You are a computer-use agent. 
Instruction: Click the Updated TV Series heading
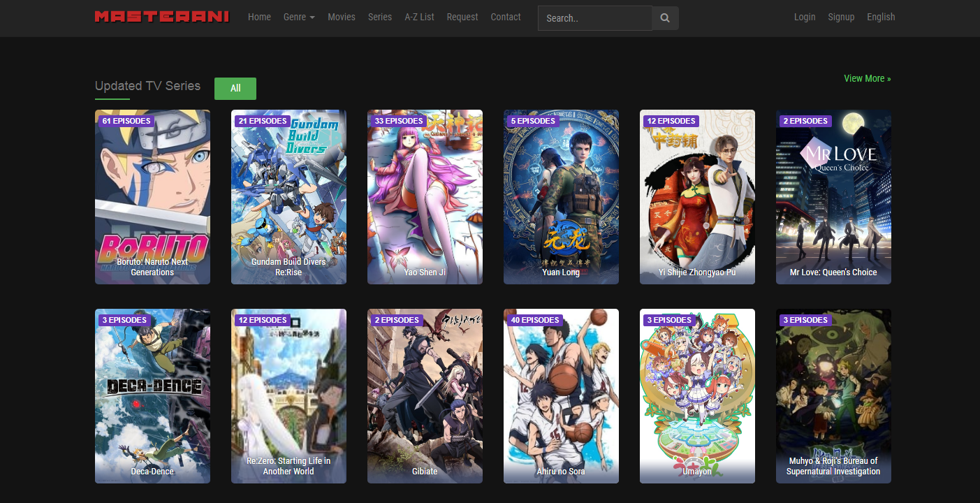pos(147,86)
